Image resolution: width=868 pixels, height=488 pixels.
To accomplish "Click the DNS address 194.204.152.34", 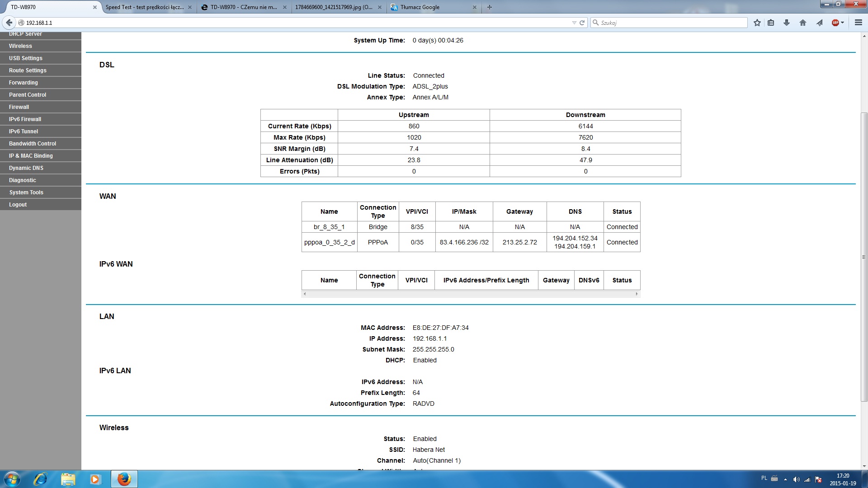I will coord(575,238).
